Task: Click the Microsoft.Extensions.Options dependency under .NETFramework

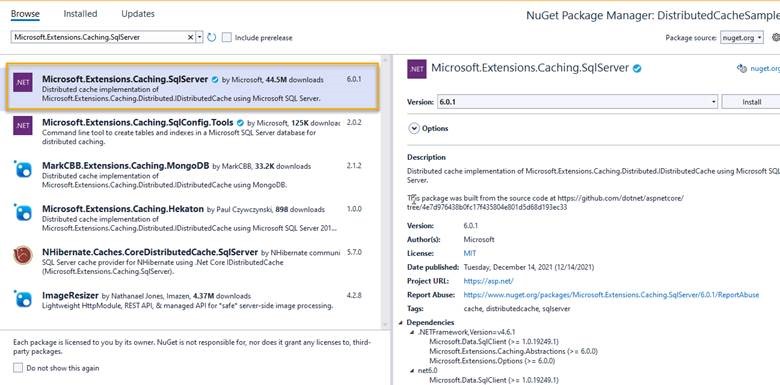Action: [492, 361]
